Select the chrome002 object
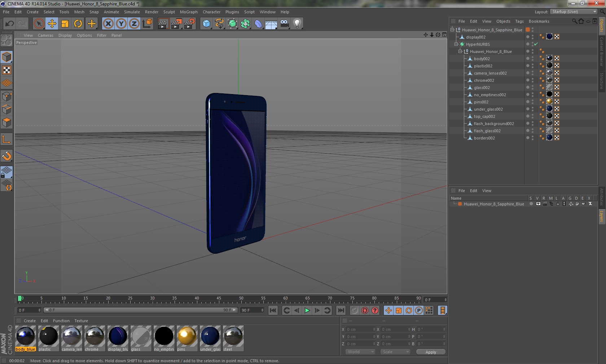This screenshot has height=364, width=606. pyautogui.click(x=484, y=80)
